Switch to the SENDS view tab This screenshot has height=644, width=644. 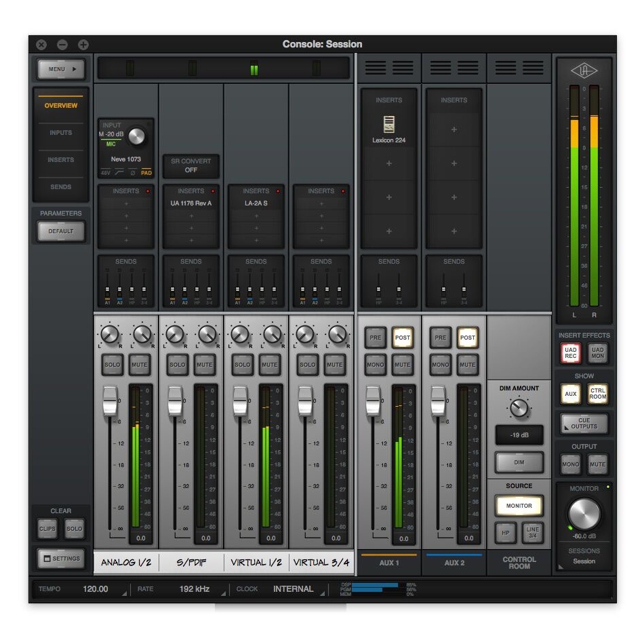pyautogui.click(x=60, y=187)
